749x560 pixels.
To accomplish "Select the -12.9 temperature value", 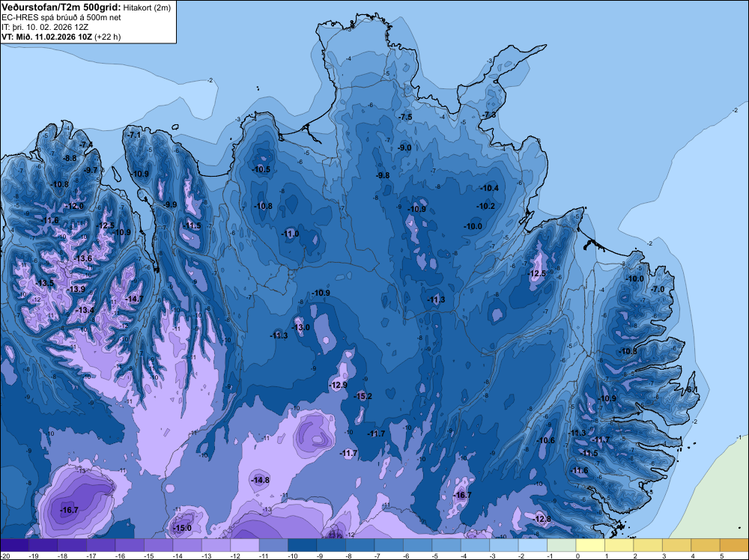I will (338, 385).
